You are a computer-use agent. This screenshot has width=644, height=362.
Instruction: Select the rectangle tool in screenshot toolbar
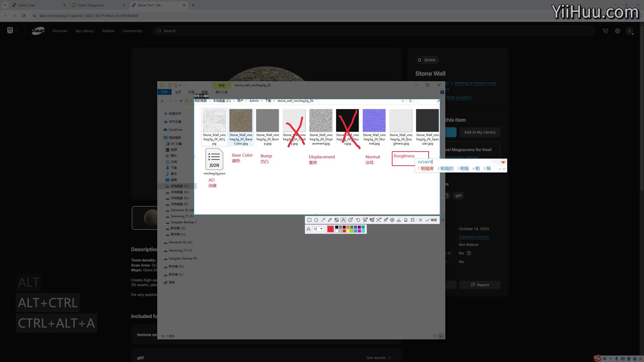pos(309,220)
